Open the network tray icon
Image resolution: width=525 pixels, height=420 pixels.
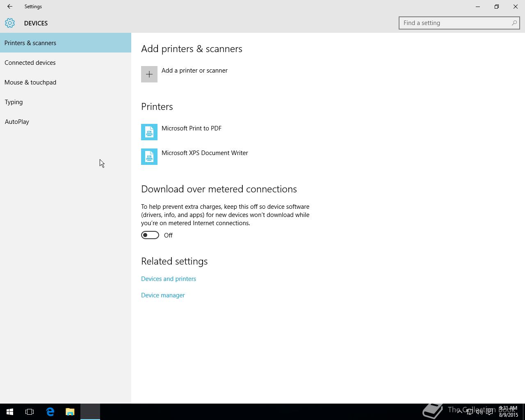(470, 412)
